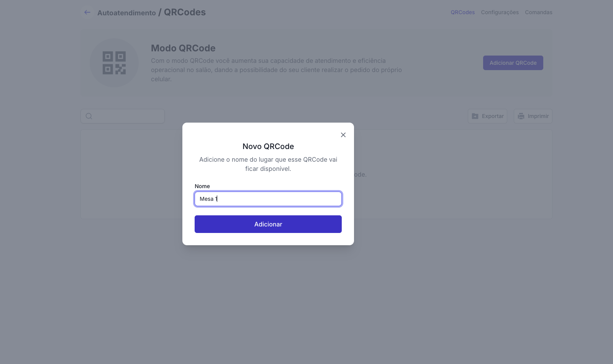613x364 pixels.
Task: Click the Nome text field
Action: click(x=268, y=199)
